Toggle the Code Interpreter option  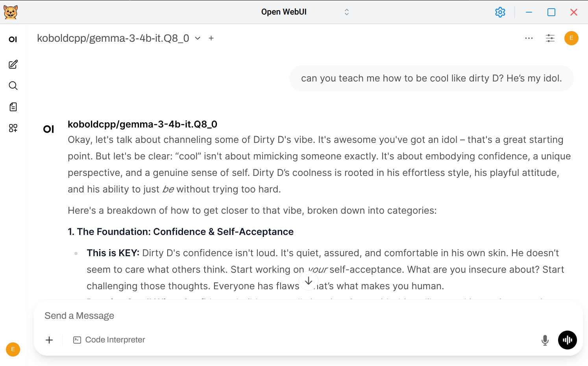109,340
